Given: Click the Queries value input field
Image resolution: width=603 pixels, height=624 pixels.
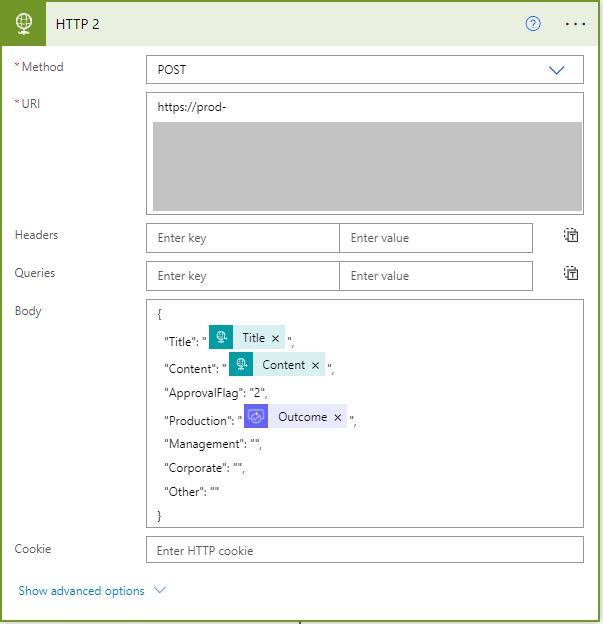Looking at the screenshot, I should tap(436, 276).
